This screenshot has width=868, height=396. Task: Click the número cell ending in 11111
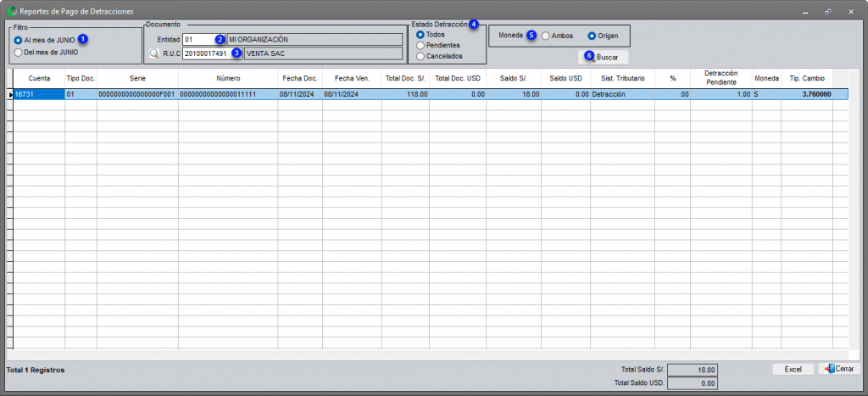tap(228, 95)
